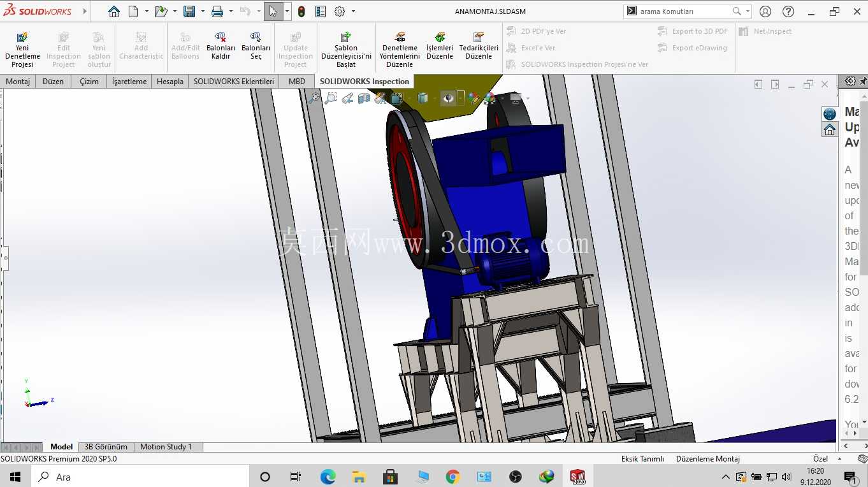Viewport: 868px width, 487px height.
Task: Expand New document dropdown arrow
Action: pos(147,11)
